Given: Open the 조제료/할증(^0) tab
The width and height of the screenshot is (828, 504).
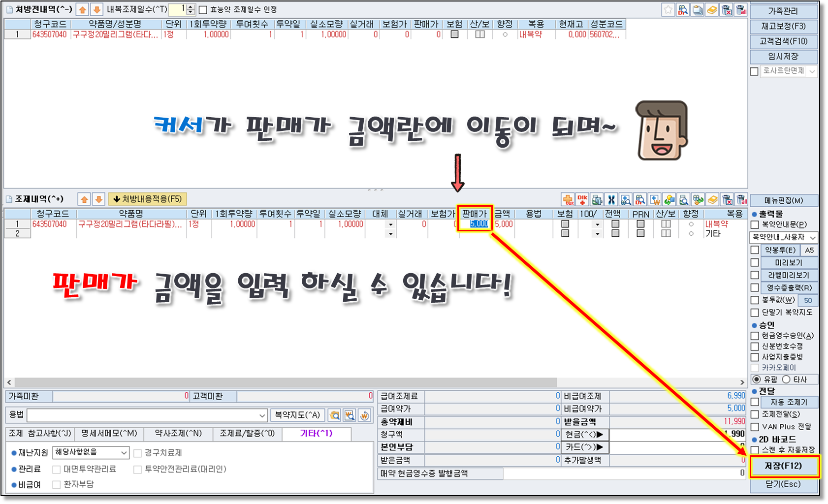Looking at the screenshot, I should click(x=247, y=434).
